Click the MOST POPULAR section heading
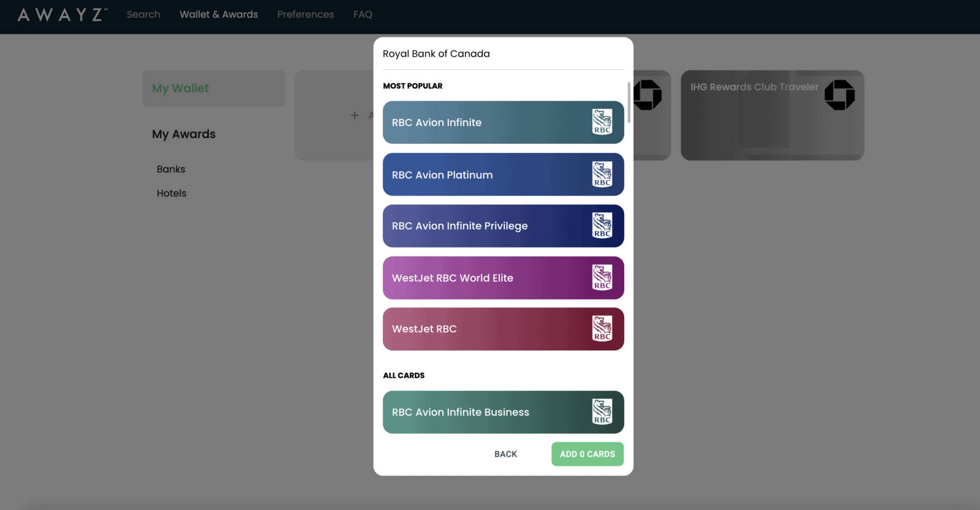The width and height of the screenshot is (980, 510). (413, 86)
